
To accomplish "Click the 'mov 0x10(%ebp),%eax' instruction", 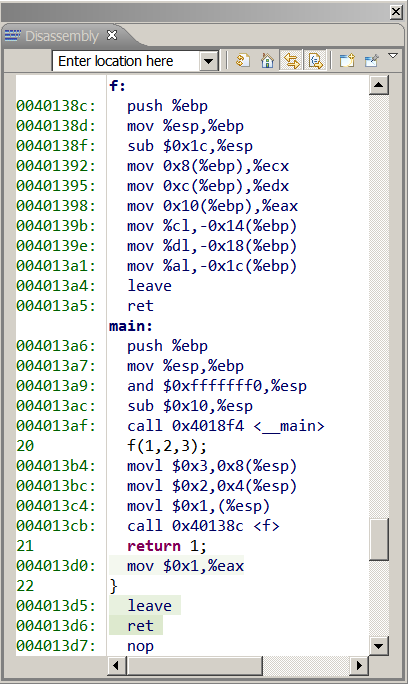I will [213, 206].
